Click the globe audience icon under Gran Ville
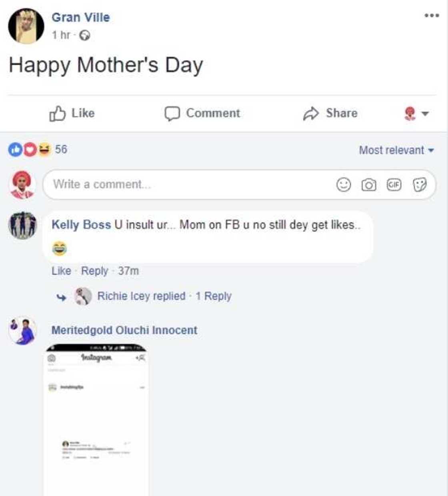448x496 pixels. tap(84, 35)
